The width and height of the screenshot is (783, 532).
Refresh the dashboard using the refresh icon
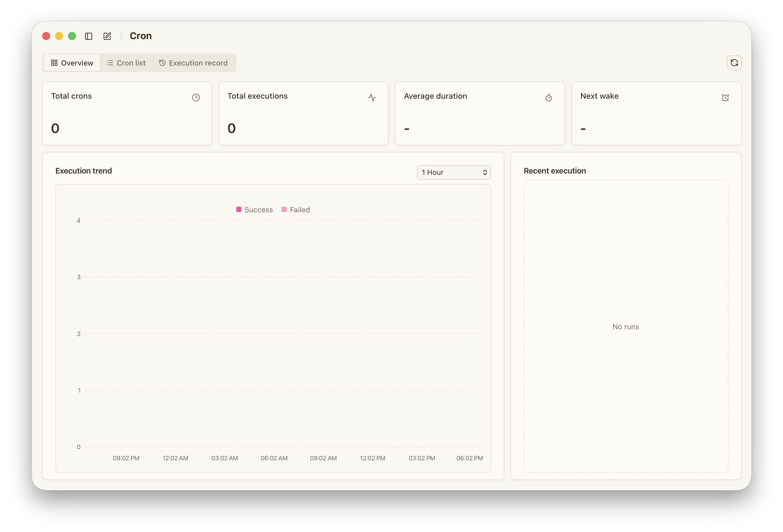pyautogui.click(x=734, y=63)
